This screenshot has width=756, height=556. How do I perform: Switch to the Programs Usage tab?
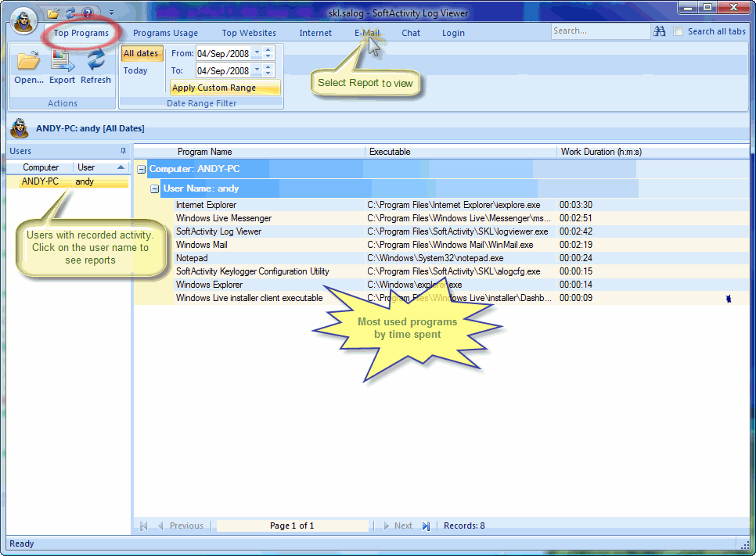tap(165, 33)
